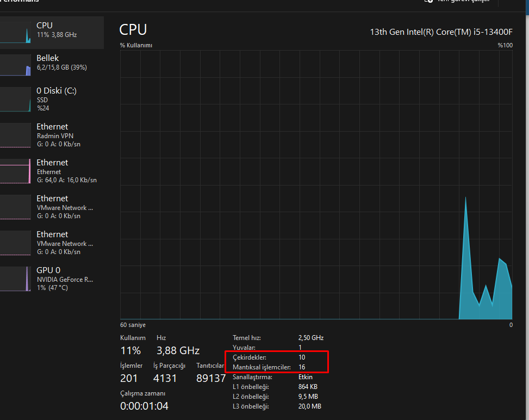Screen dimensions: 529x420
Task: Click the Sanallaştırma Etkin value
Action: coord(305,377)
